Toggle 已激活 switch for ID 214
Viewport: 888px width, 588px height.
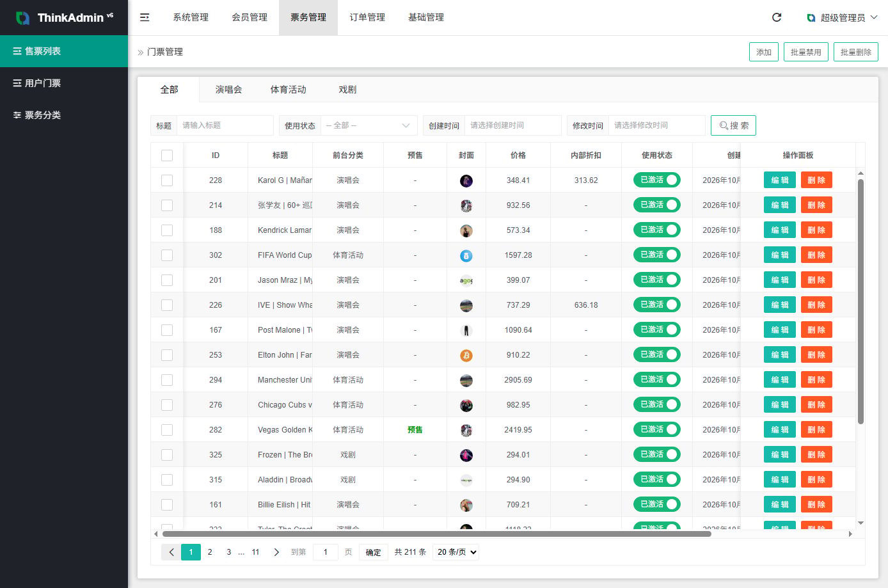[x=656, y=205]
